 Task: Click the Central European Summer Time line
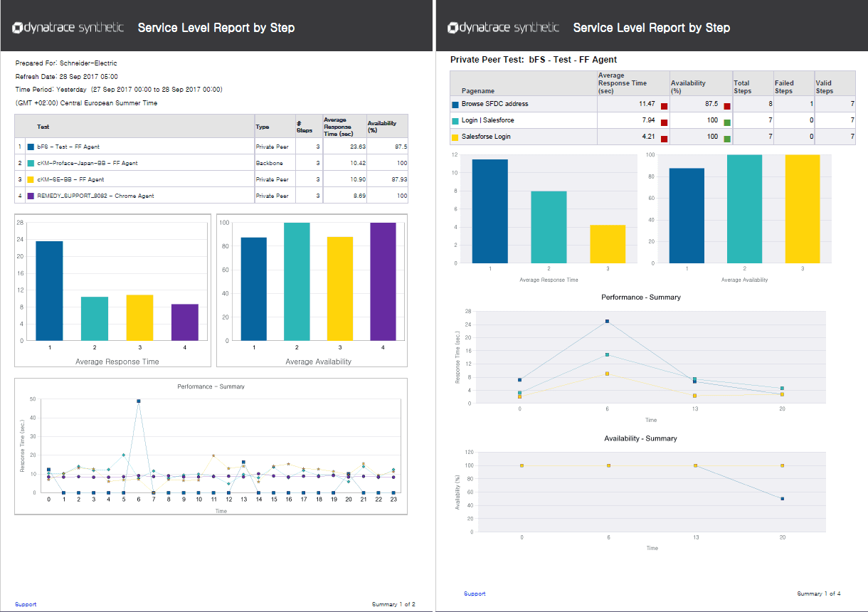point(86,103)
